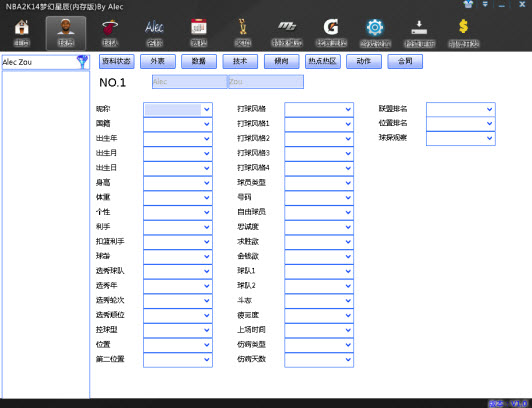Click the yellow dollar sign icon
This screenshot has height=408, width=532.
463,26
